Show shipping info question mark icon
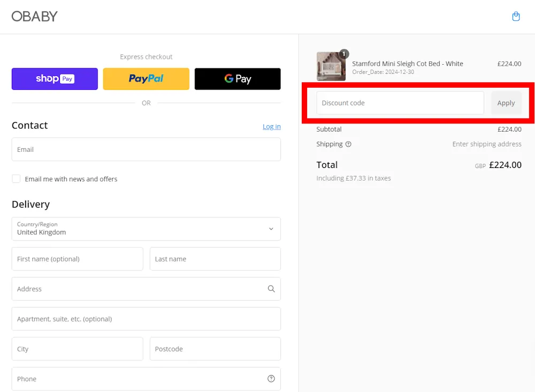The width and height of the screenshot is (535, 392). tap(348, 144)
